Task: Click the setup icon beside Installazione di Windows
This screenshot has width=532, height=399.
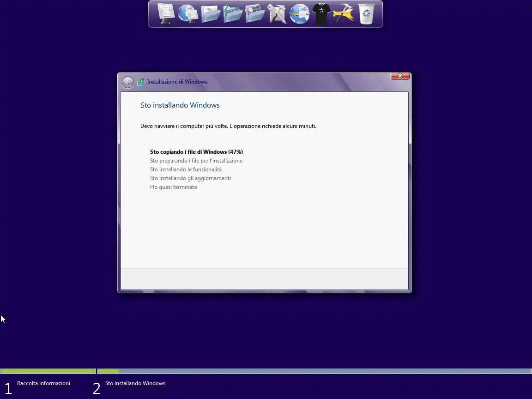Action: tap(141, 82)
